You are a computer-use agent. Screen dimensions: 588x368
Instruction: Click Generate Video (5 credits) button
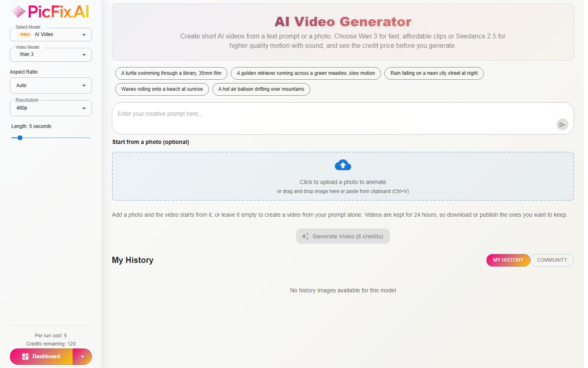pyautogui.click(x=343, y=236)
